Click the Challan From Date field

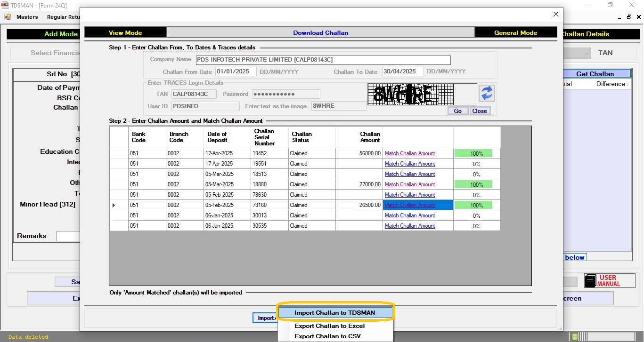[x=236, y=72]
